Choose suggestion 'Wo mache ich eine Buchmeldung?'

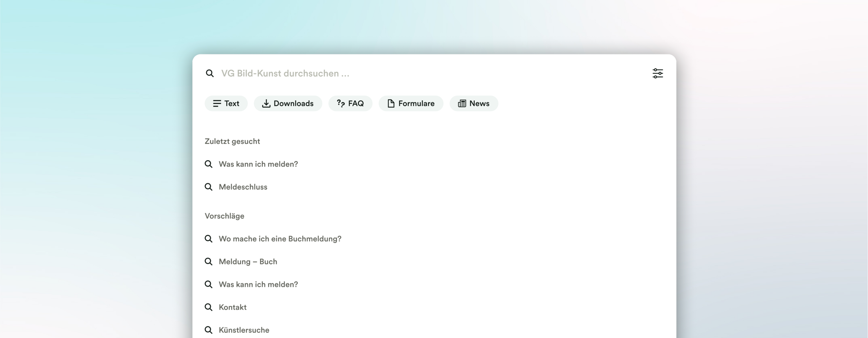(280, 239)
